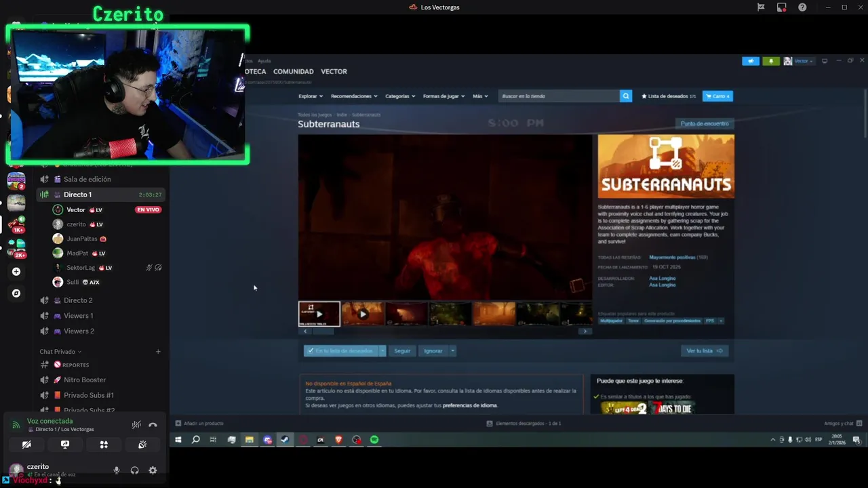868x488 pixels.
Task: Toggle noise suppression icon beside Voz conectada
Action: [136, 425]
